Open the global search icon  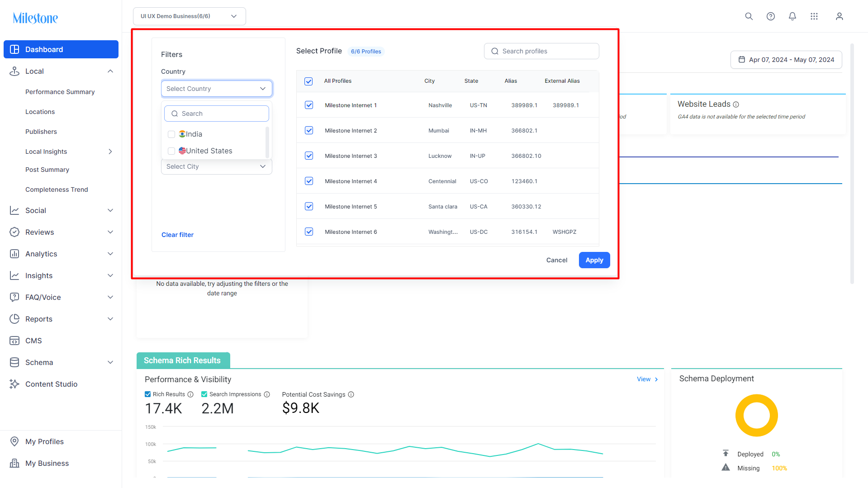[x=749, y=16]
